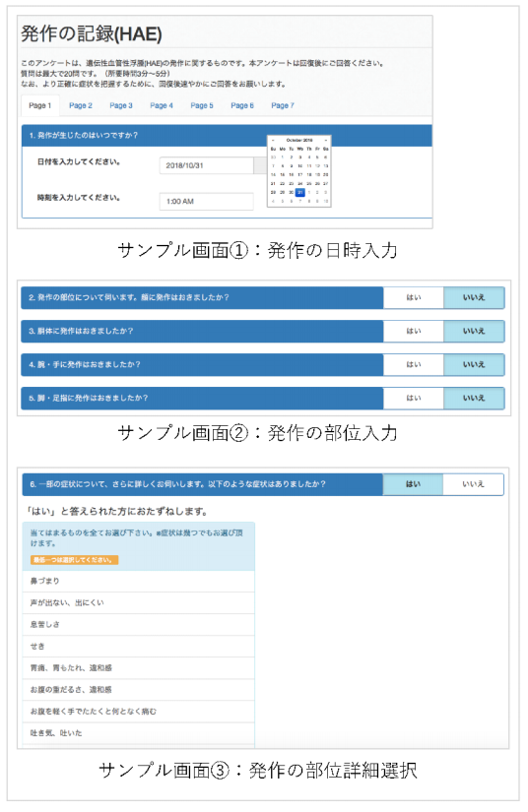Select the symptom 息苦しさ
Screen dimensions: 528x812
[x=138, y=625]
